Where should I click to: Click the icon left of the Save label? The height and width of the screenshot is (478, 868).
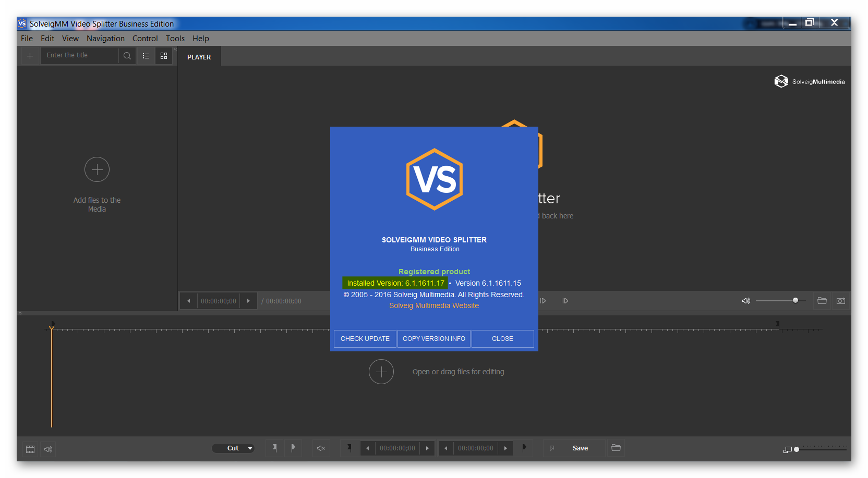tap(552, 448)
